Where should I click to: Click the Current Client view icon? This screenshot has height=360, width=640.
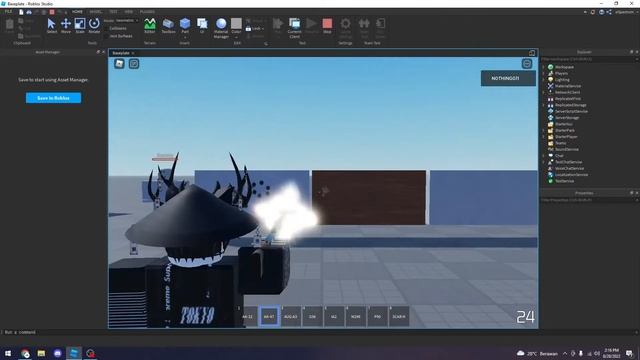tap(294, 24)
